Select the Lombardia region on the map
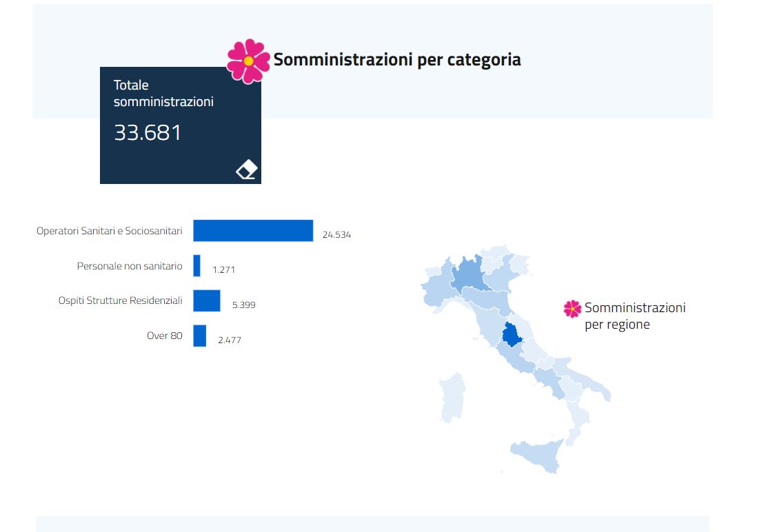Screen dimensions: 766x532 click(x=470, y=276)
